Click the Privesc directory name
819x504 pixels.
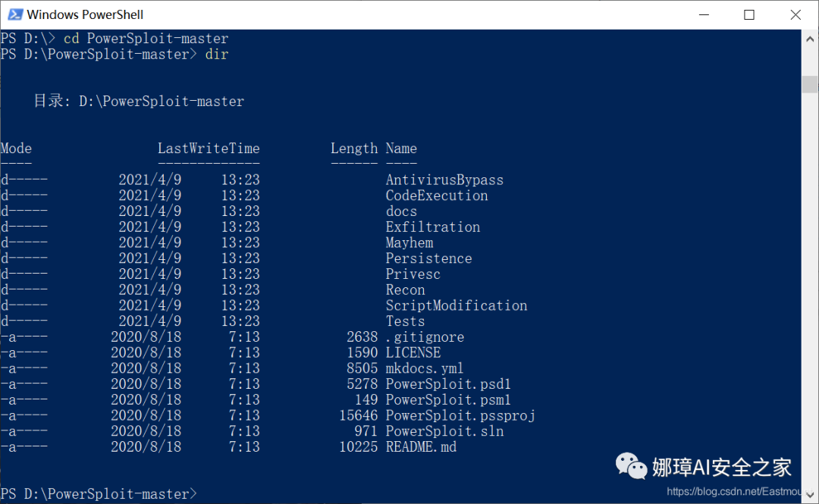413,274
